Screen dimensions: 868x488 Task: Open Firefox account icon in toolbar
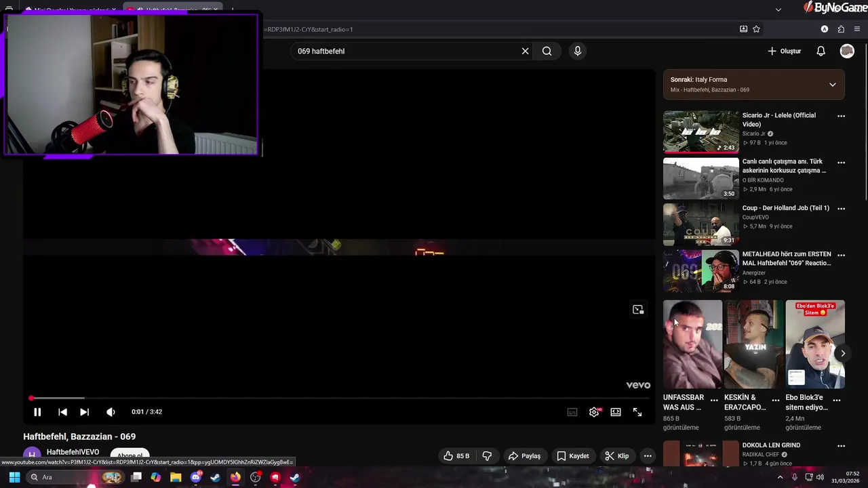pyautogui.click(x=825, y=29)
